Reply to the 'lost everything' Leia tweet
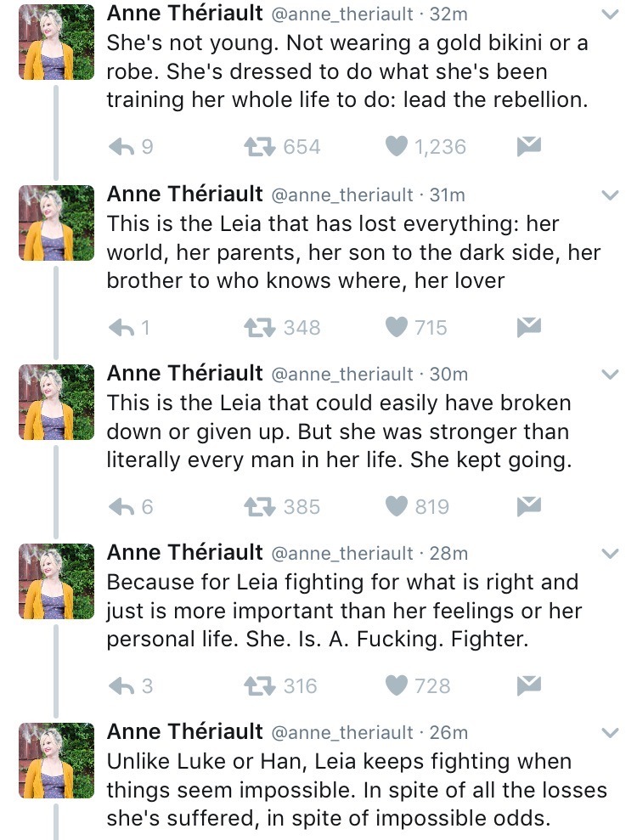 tap(122, 327)
